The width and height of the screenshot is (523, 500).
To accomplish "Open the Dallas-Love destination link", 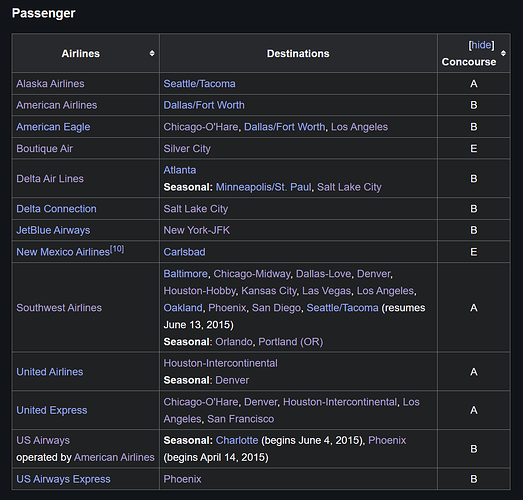I will (324, 274).
